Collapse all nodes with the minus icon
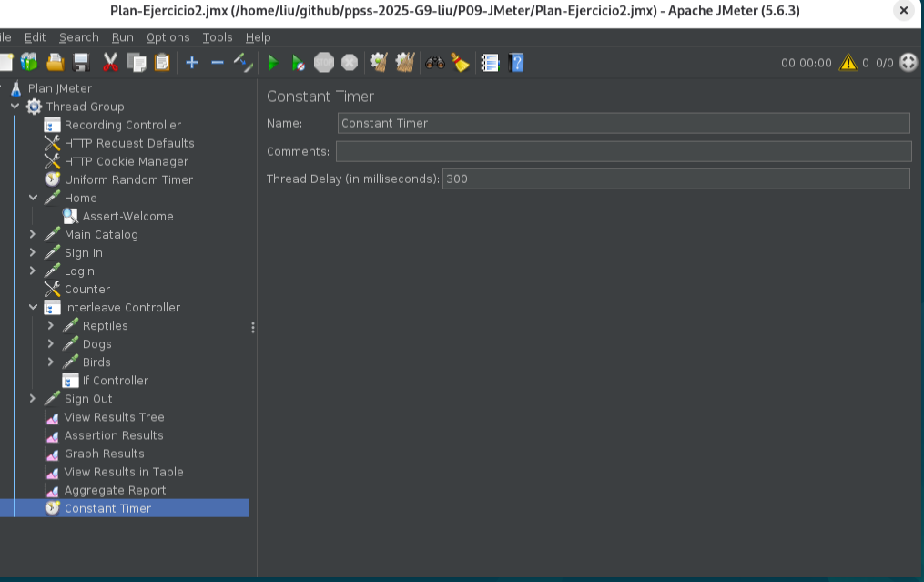Image resolution: width=924 pixels, height=582 pixels. pos(218,63)
